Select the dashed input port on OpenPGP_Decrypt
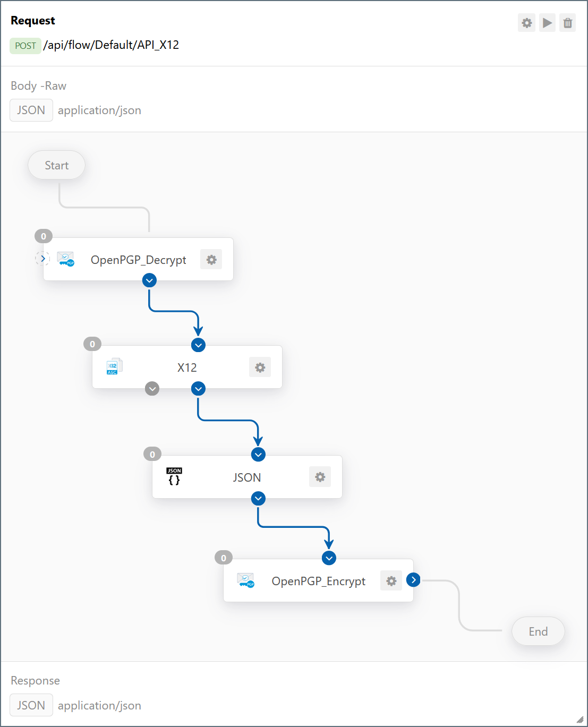The image size is (588, 727). click(x=42, y=259)
